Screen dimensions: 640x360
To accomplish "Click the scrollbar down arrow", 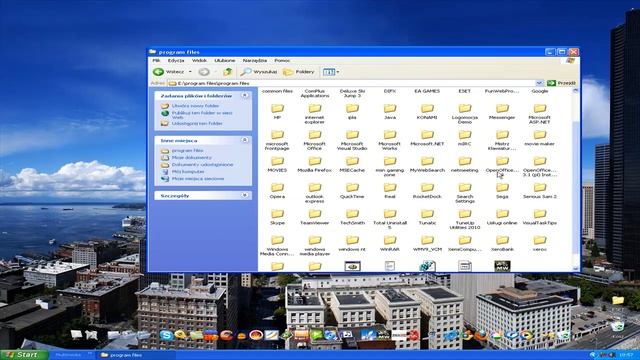I will (x=576, y=268).
